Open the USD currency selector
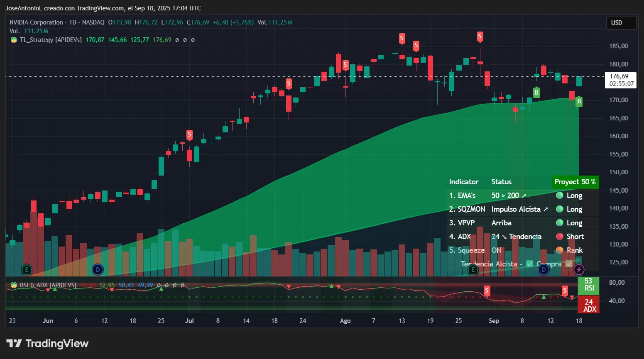The image size is (644, 359). 621,23
